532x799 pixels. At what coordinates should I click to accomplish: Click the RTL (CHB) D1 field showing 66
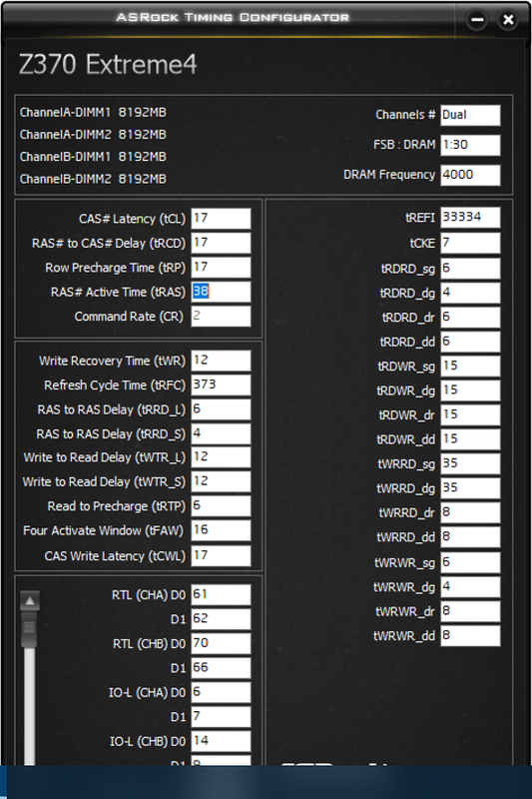(221, 668)
